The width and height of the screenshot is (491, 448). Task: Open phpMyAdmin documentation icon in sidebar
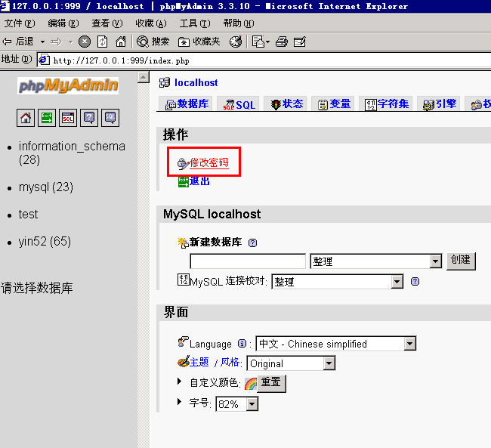[x=89, y=118]
